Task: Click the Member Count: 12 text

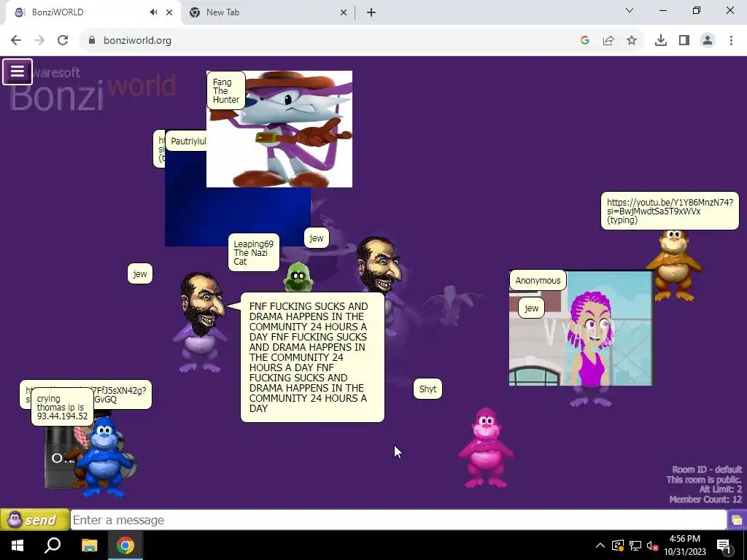Action: click(x=705, y=499)
